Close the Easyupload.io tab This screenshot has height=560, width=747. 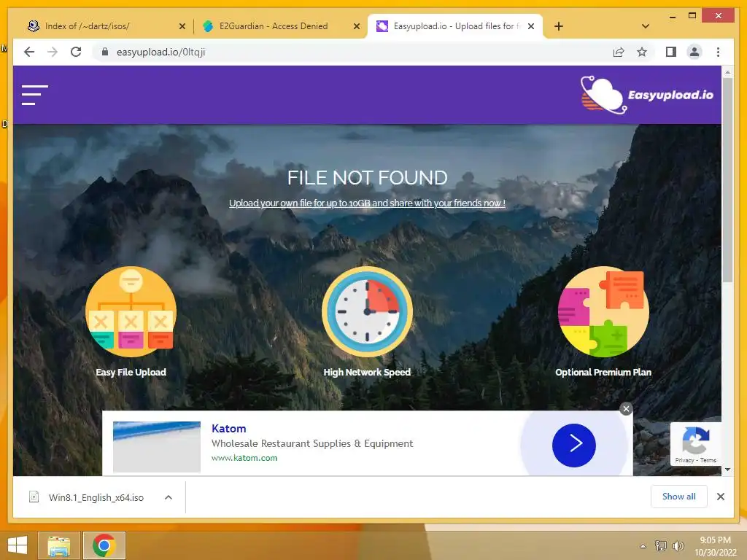[x=531, y=26]
